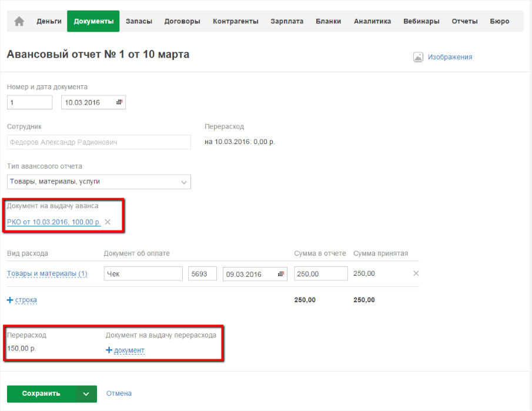Screen dimensions: 532x411
Task: Click the Изображения picture icon
Action: (x=418, y=57)
